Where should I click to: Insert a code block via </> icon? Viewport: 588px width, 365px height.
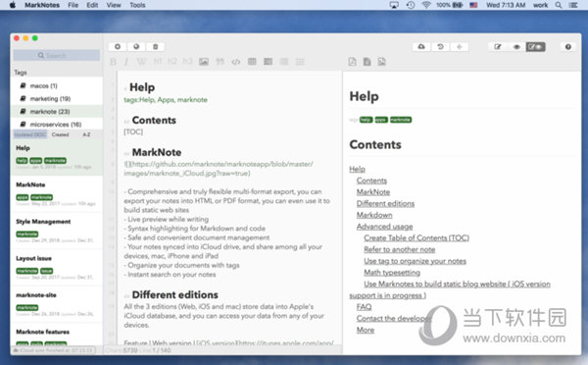point(236,62)
